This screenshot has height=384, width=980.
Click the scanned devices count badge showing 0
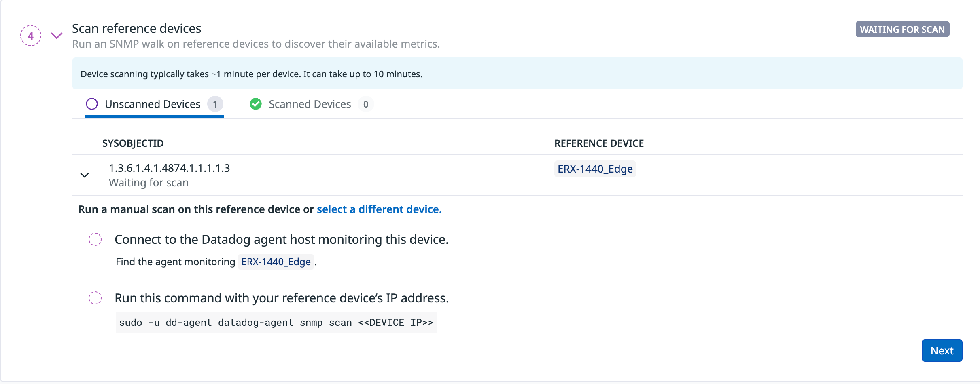click(x=365, y=104)
